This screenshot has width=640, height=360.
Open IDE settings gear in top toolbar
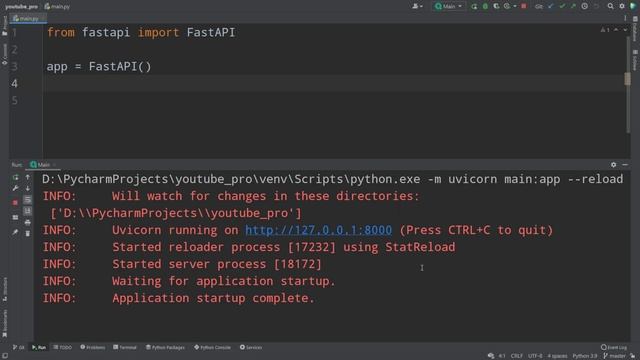(622, 6)
